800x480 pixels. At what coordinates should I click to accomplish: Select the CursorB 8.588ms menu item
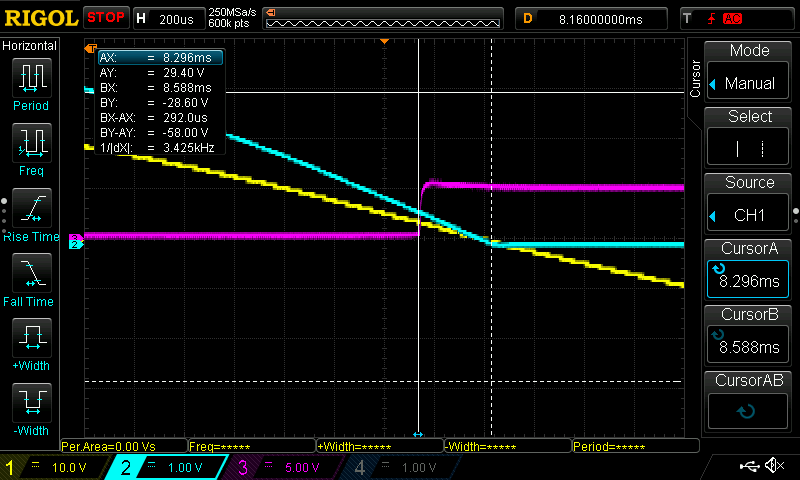749,334
